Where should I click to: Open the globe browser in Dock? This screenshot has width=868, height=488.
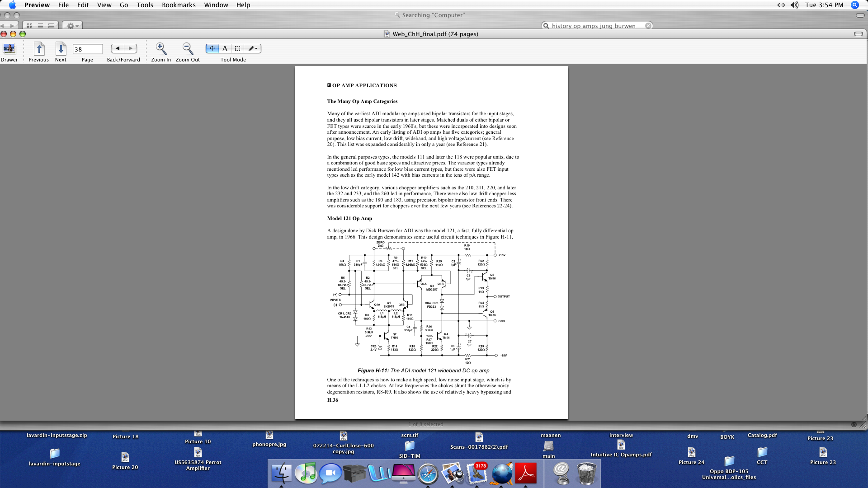pos(501,473)
